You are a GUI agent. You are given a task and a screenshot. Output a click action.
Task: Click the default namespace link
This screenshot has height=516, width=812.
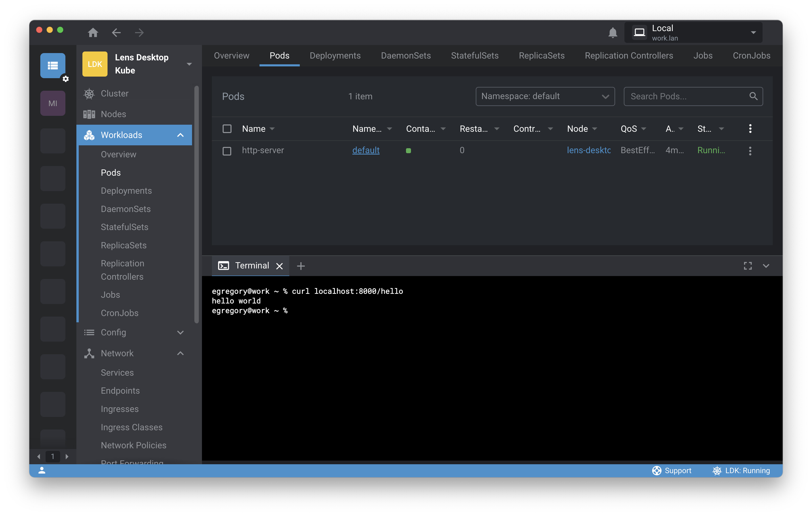[x=365, y=150]
